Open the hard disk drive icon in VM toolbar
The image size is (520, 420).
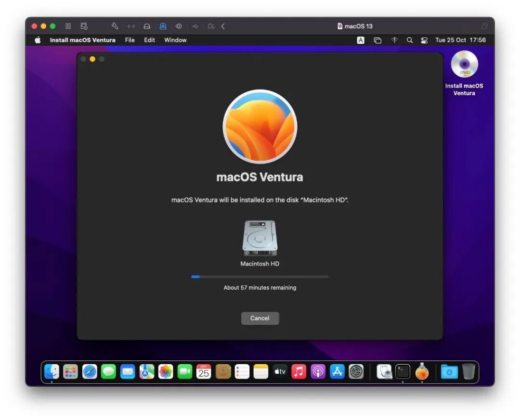147,26
